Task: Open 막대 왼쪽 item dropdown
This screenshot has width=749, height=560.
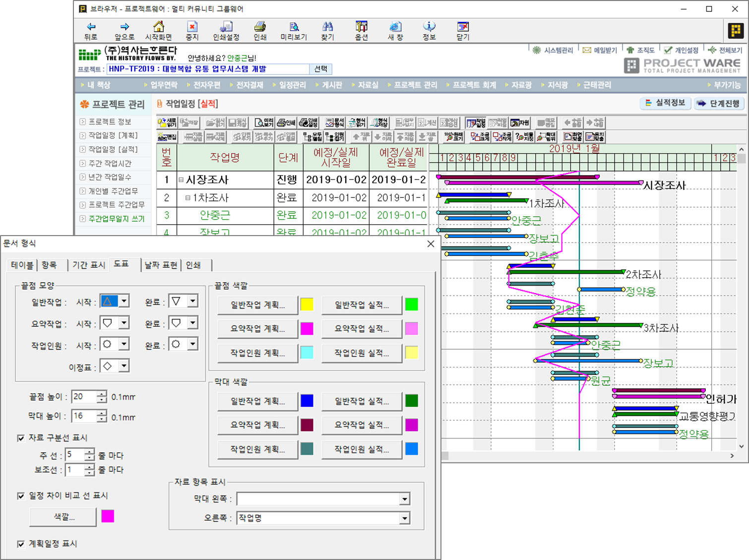Action: (x=405, y=499)
